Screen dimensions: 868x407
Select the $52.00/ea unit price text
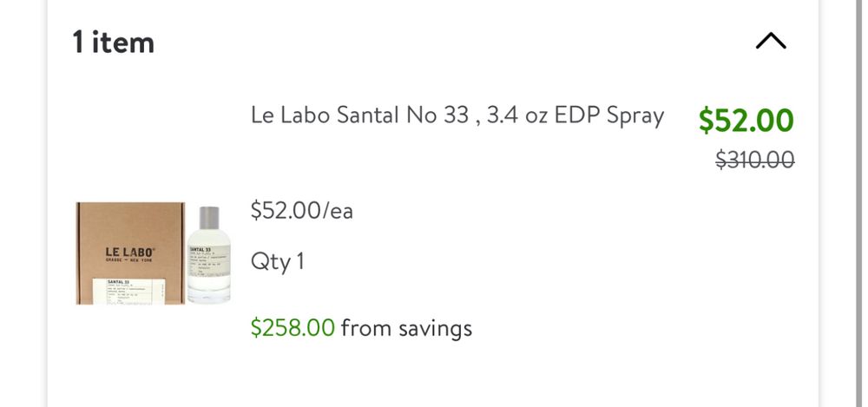(301, 210)
